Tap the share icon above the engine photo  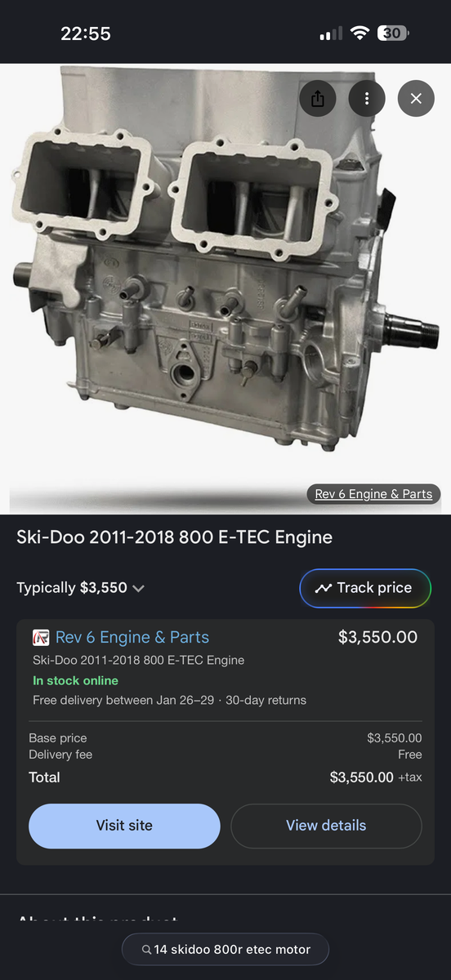[x=318, y=99]
